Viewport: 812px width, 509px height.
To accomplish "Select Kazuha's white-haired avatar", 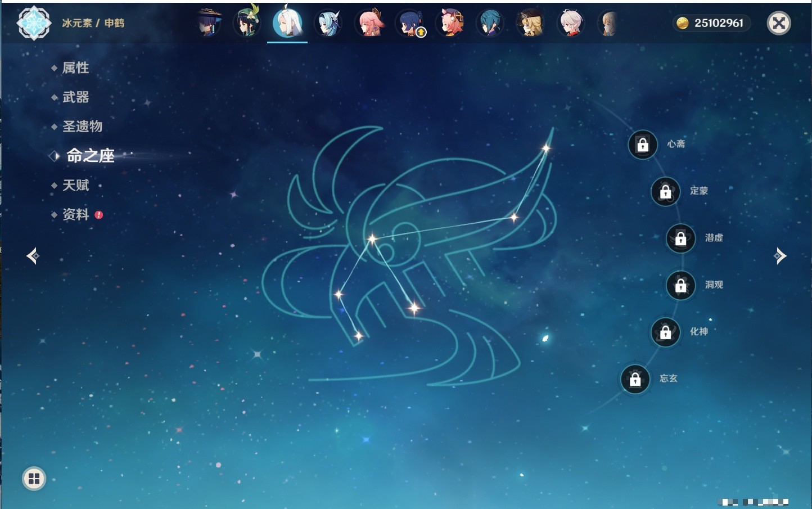I will (x=570, y=23).
